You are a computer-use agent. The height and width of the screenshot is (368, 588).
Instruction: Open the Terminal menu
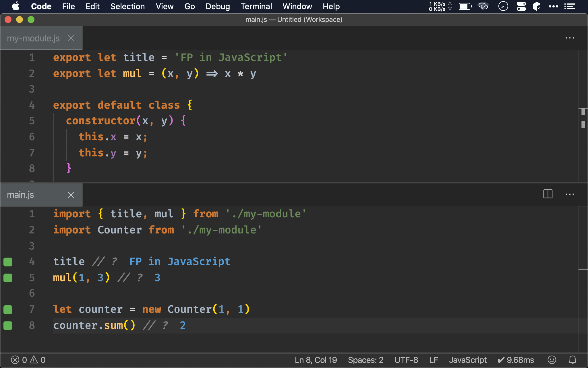point(256,6)
